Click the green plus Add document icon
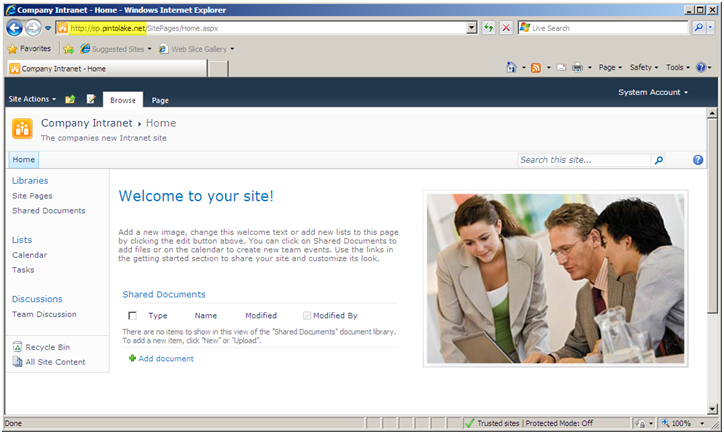This screenshot has width=724, height=434. tap(132, 358)
